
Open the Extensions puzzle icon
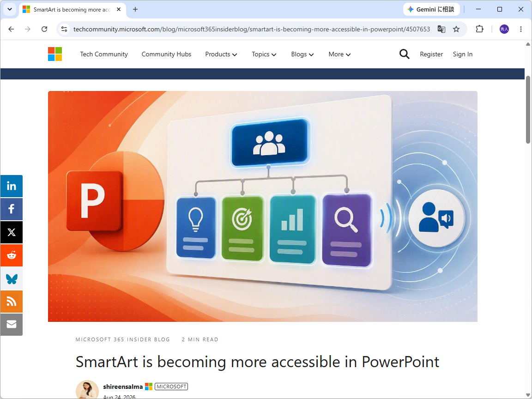479,29
